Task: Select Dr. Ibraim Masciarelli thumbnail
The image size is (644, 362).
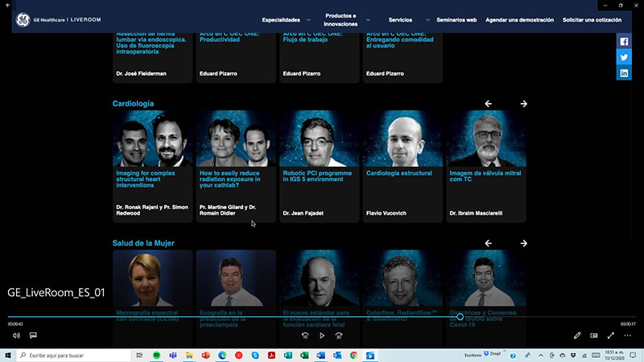Action: [486, 138]
